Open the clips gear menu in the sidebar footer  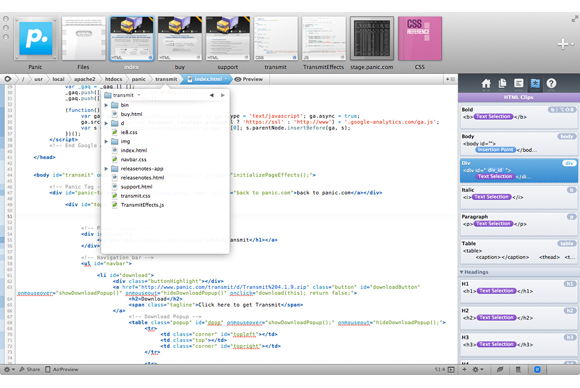[478, 369]
